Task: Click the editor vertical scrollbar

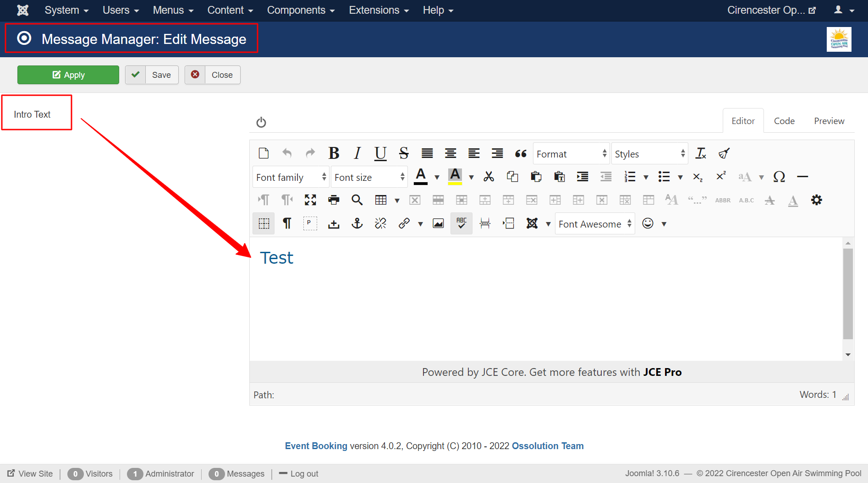Action: (x=848, y=294)
